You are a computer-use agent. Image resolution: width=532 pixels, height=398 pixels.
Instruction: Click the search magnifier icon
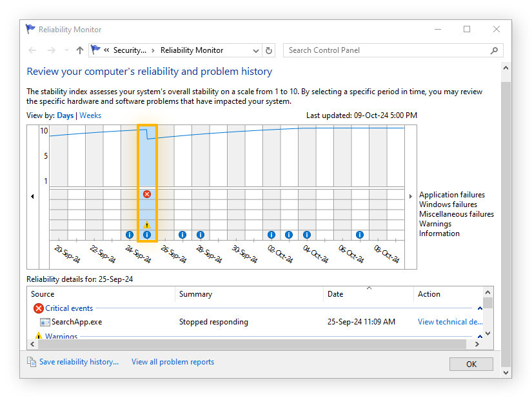click(495, 50)
